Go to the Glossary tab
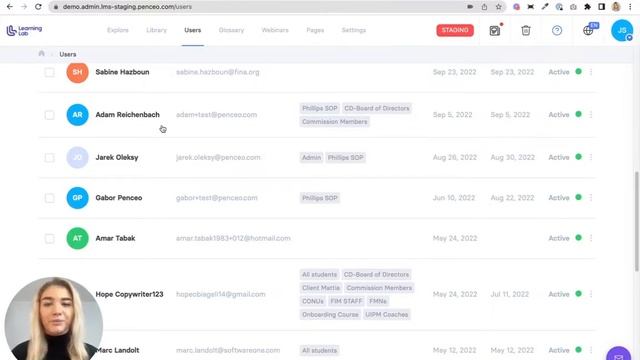The image size is (640, 360). (231, 30)
